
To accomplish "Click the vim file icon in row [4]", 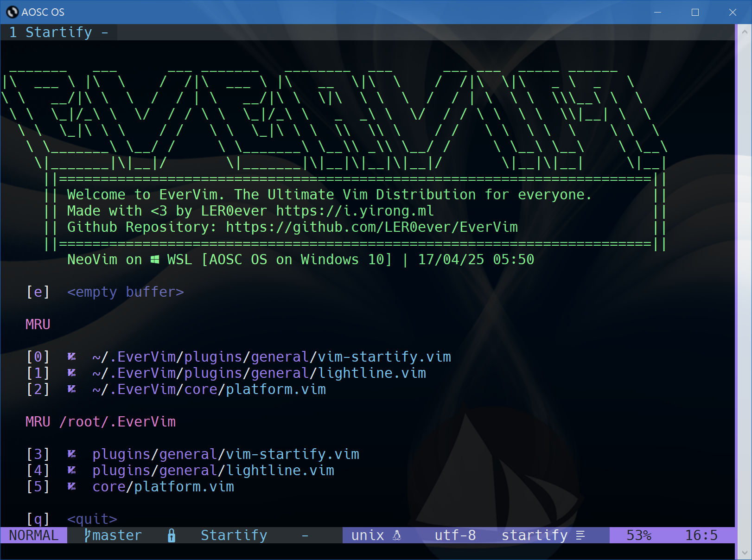I will pos(72,470).
